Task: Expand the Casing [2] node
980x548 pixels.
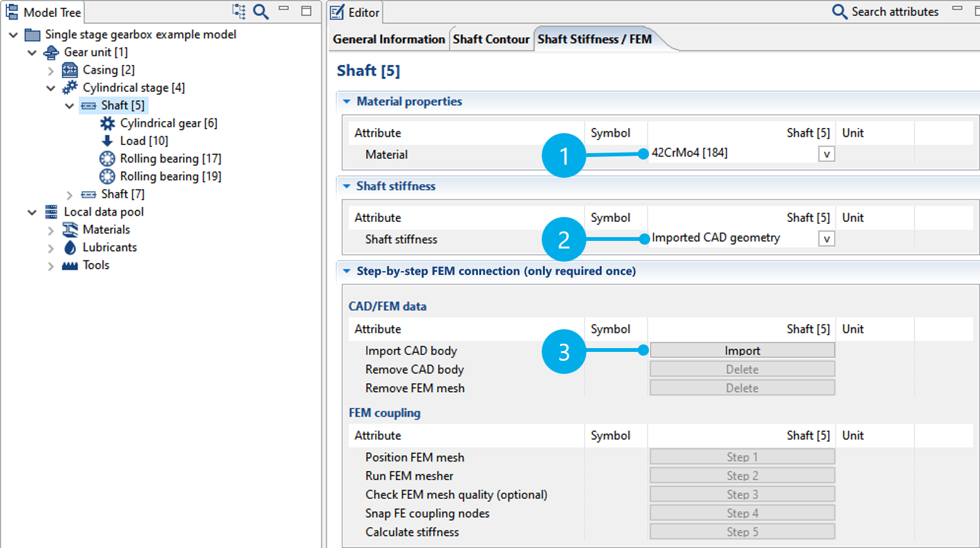Action: pos(51,71)
